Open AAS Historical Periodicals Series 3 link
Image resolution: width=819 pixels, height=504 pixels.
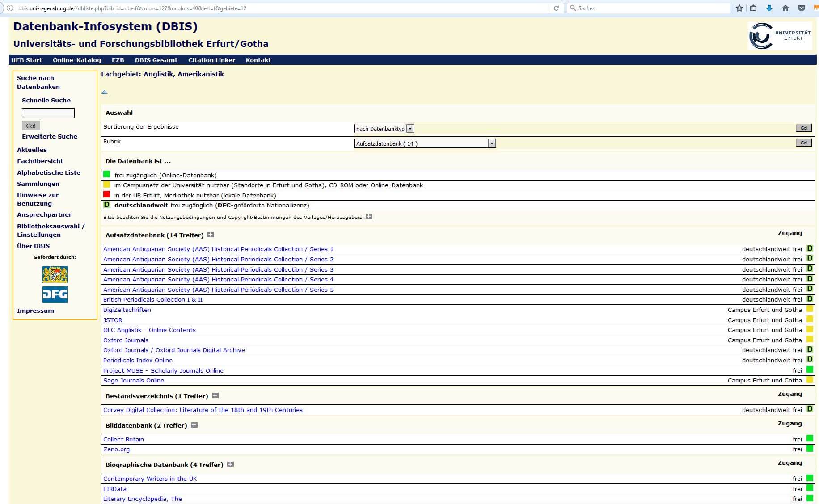coord(218,269)
